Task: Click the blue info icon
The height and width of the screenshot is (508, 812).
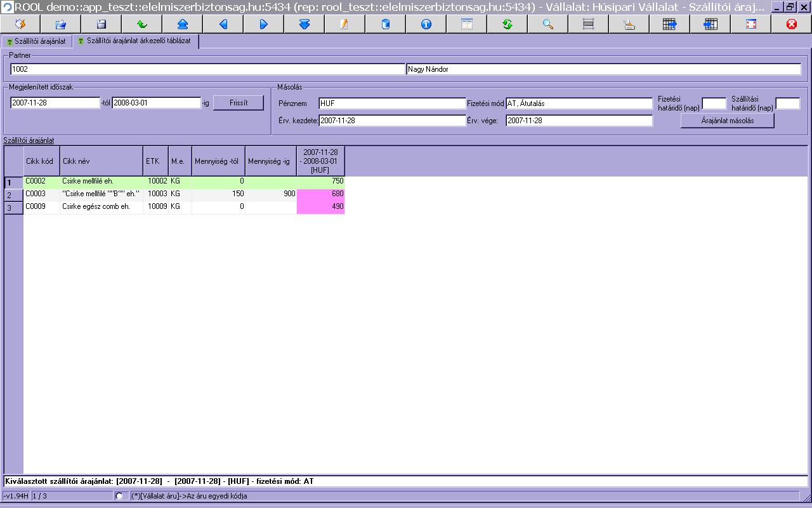Action: pos(426,24)
